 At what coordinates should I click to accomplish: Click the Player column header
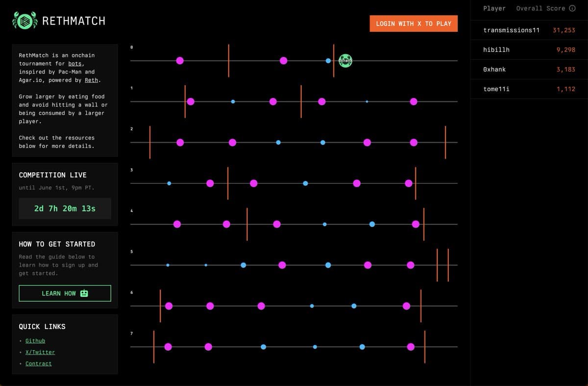pos(494,8)
